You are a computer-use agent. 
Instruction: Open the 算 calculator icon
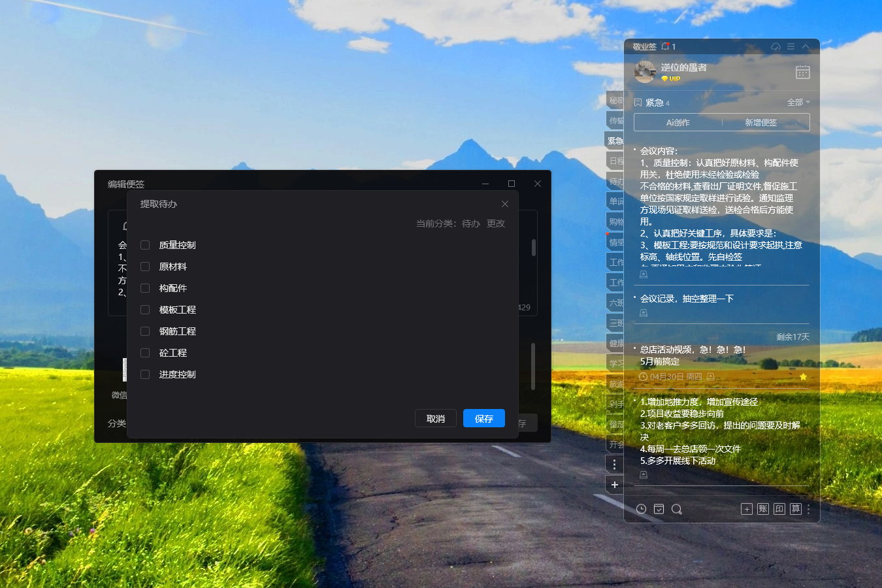(795, 509)
